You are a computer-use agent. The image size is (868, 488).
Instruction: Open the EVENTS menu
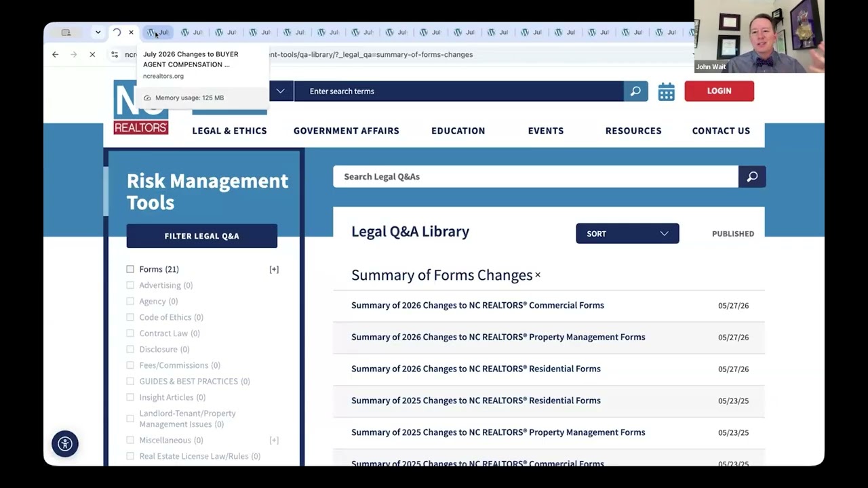[546, 131]
